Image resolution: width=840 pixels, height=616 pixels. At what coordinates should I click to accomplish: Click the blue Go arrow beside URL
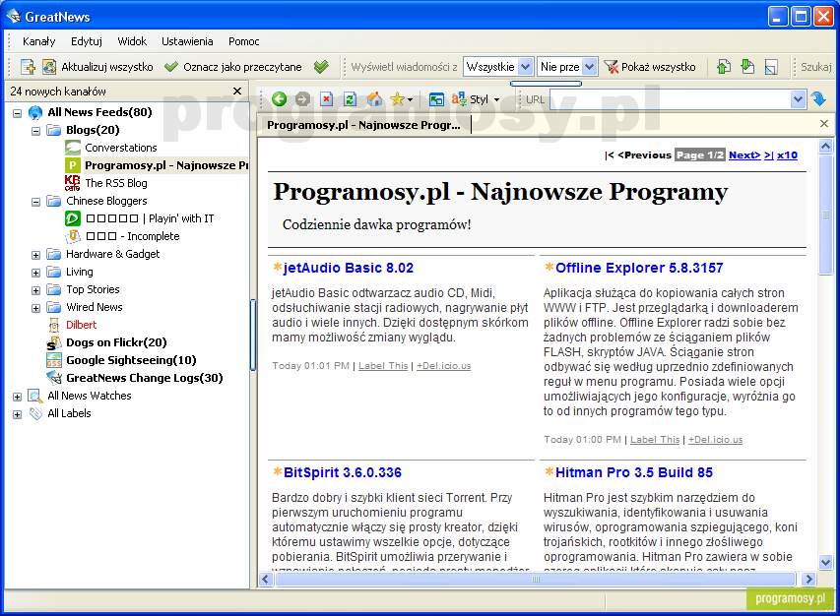(x=818, y=99)
